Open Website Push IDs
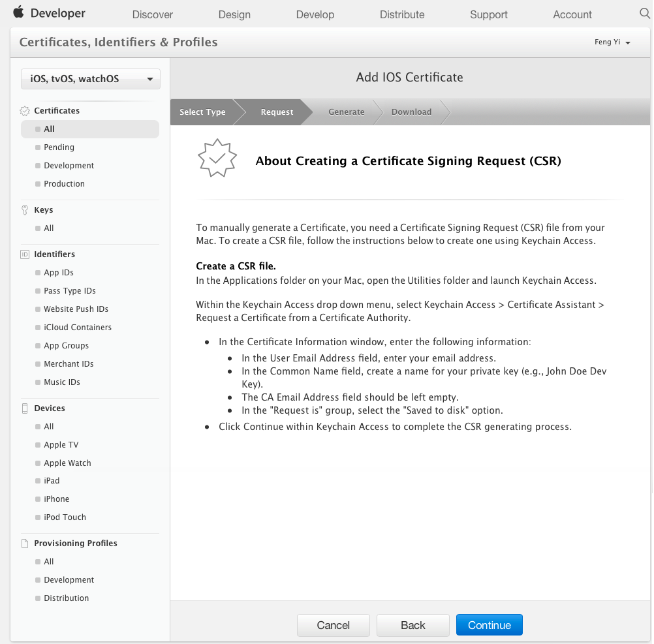 pyautogui.click(x=76, y=309)
